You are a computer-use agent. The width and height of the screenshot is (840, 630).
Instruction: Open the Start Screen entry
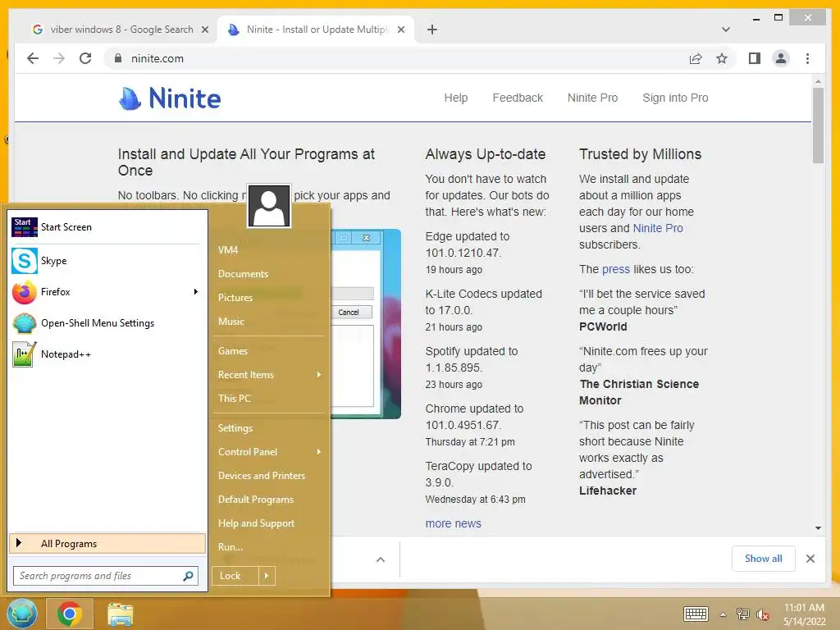[107, 227]
